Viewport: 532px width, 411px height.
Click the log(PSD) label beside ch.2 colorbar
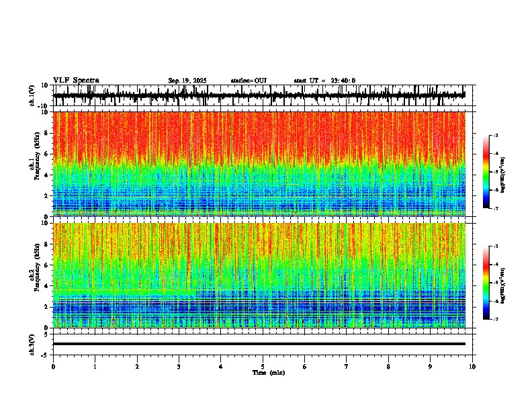[503, 285]
